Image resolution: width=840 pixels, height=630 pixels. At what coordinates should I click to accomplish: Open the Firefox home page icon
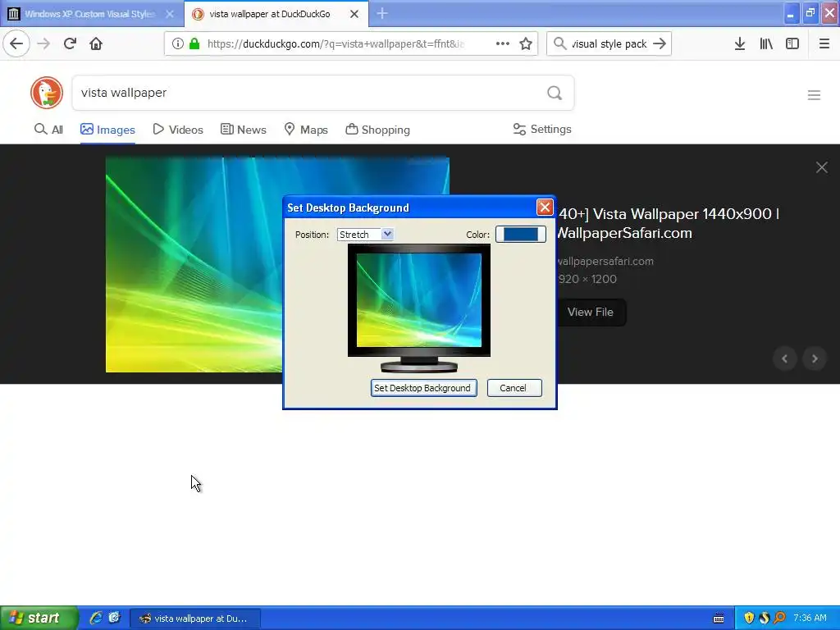click(96, 43)
